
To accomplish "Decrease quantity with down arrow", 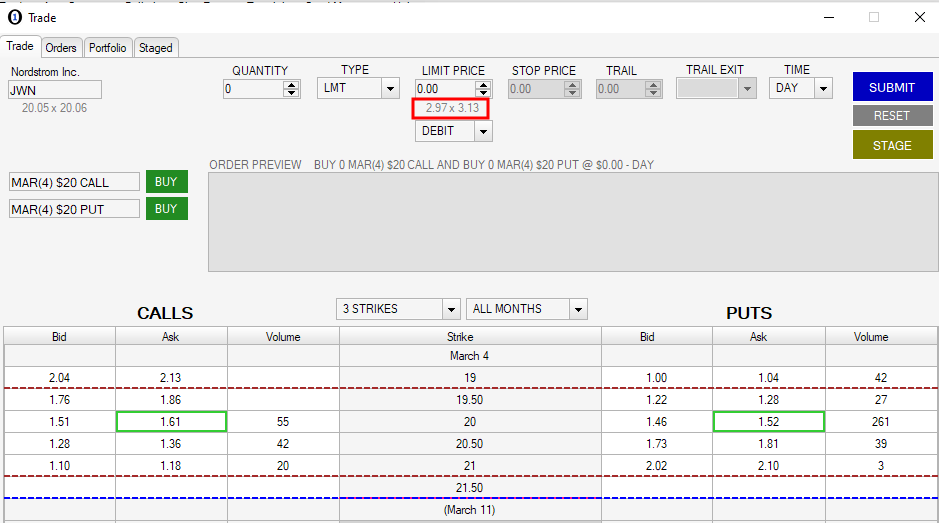I will tap(292, 93).
